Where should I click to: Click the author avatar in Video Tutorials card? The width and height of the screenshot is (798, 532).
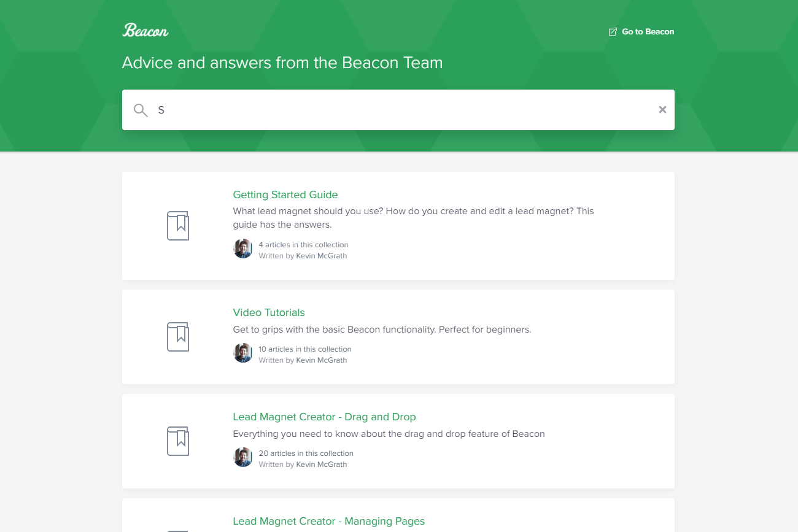pyautogui.click(x=243, y=353)
